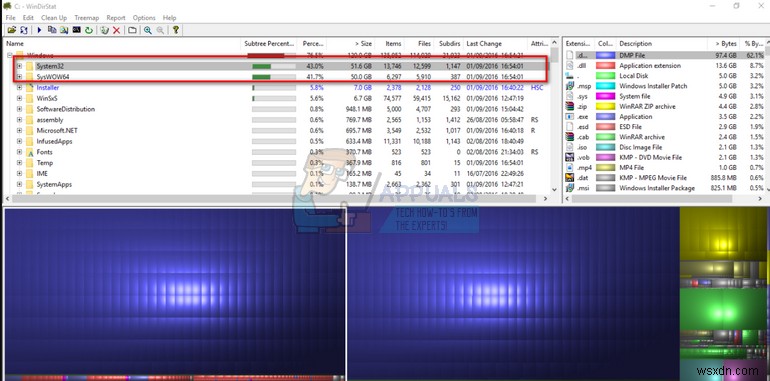770x381 pixels.
Task: Click the .vob KMP movie file icon
Action: pyautogui.click(x=570, y=157)
